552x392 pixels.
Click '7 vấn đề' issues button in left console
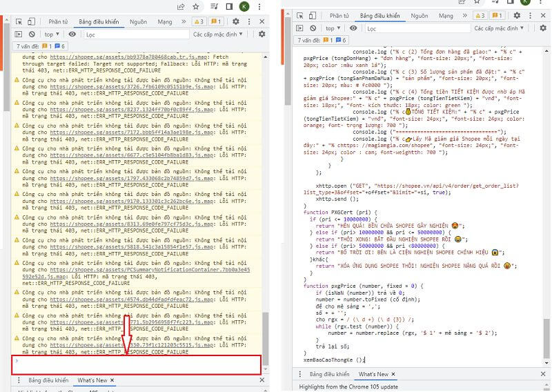(x=40, y=46)
